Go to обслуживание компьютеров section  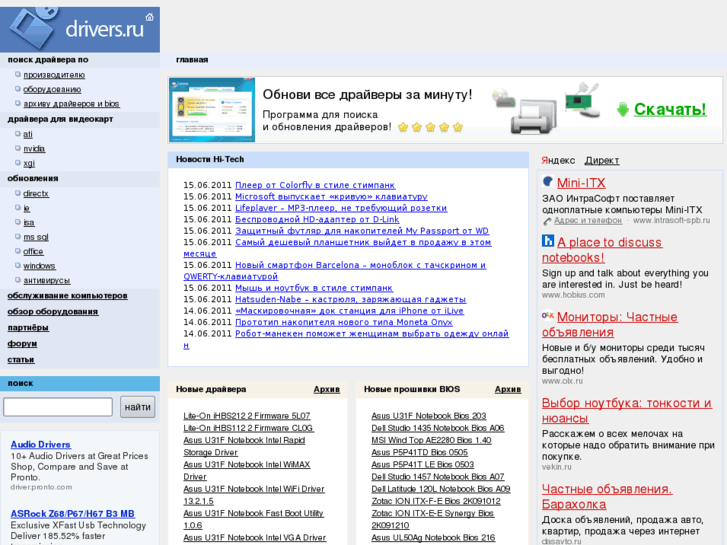67,295
